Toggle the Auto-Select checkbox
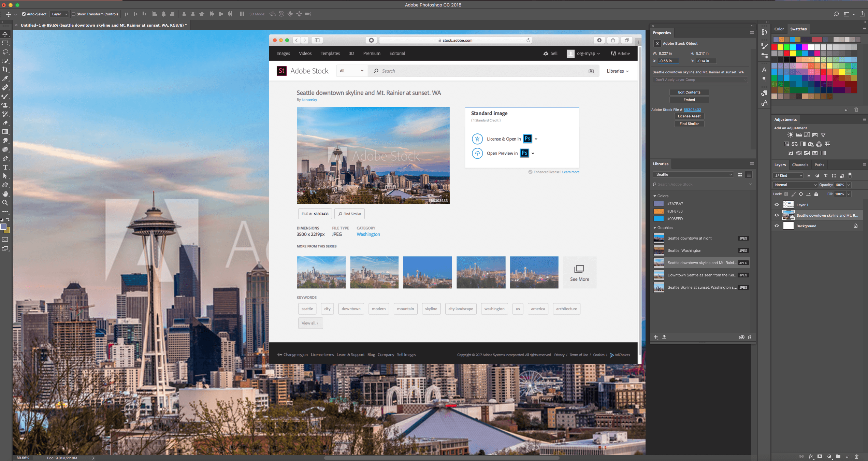 [x=24, y=14]
